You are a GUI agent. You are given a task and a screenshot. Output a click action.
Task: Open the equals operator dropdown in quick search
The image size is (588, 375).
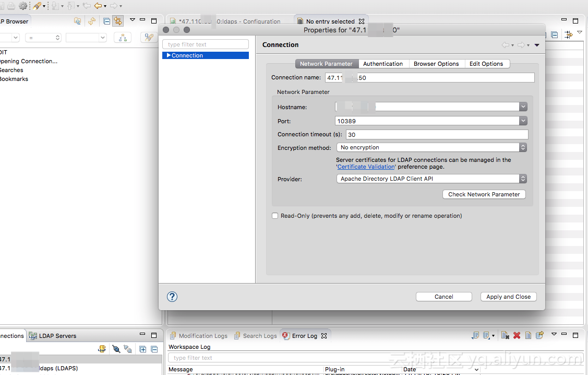(x=43, y=38)
